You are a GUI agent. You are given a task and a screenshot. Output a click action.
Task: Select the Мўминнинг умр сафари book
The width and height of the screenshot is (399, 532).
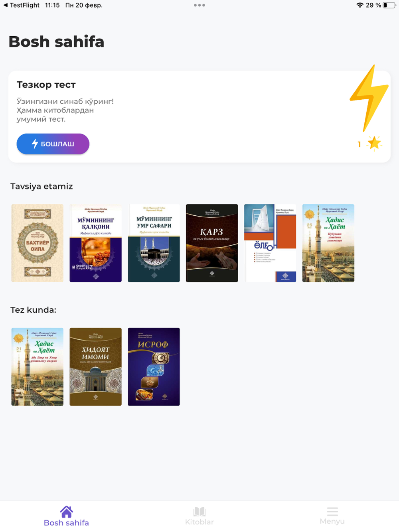click(x=154, y=243)
